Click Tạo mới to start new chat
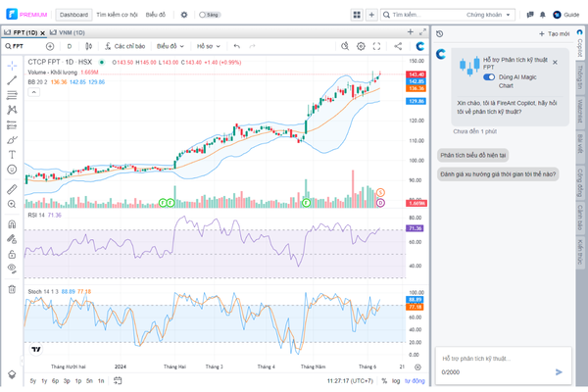 point(555,33)
